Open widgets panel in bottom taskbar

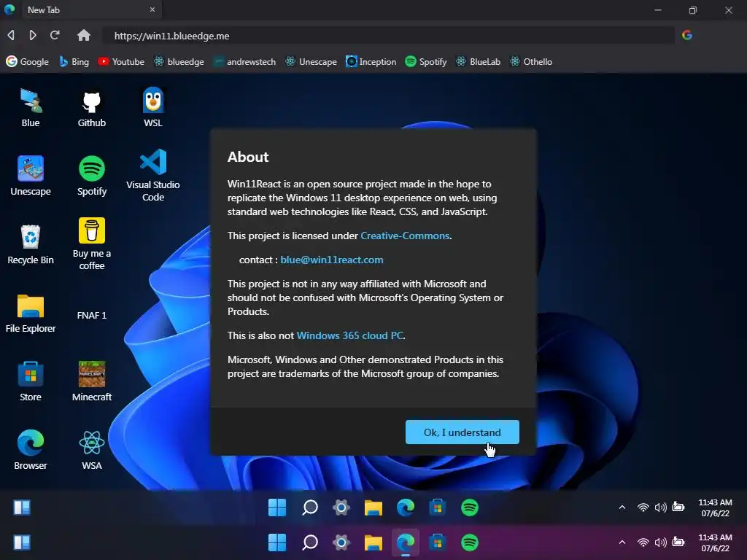tap(22, 542)
